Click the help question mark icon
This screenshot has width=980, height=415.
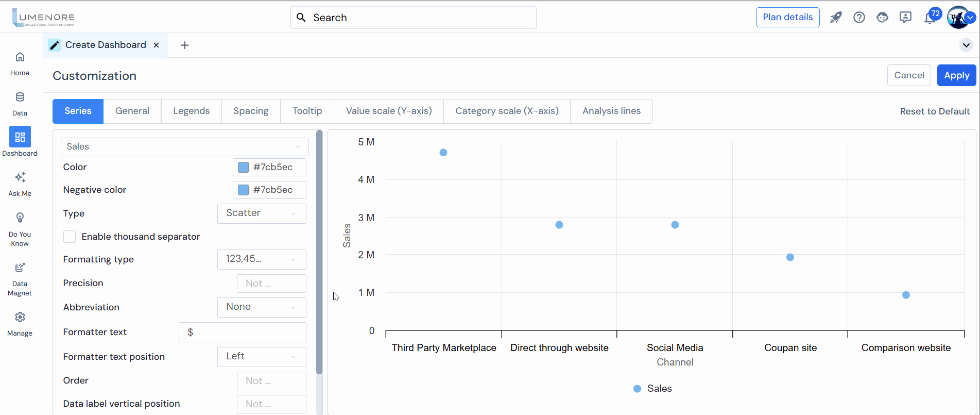click(x=859, y=18)
